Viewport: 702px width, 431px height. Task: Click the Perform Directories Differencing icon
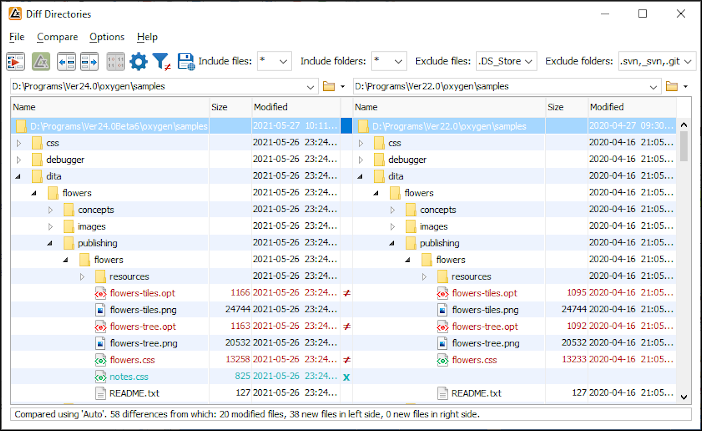16,62
